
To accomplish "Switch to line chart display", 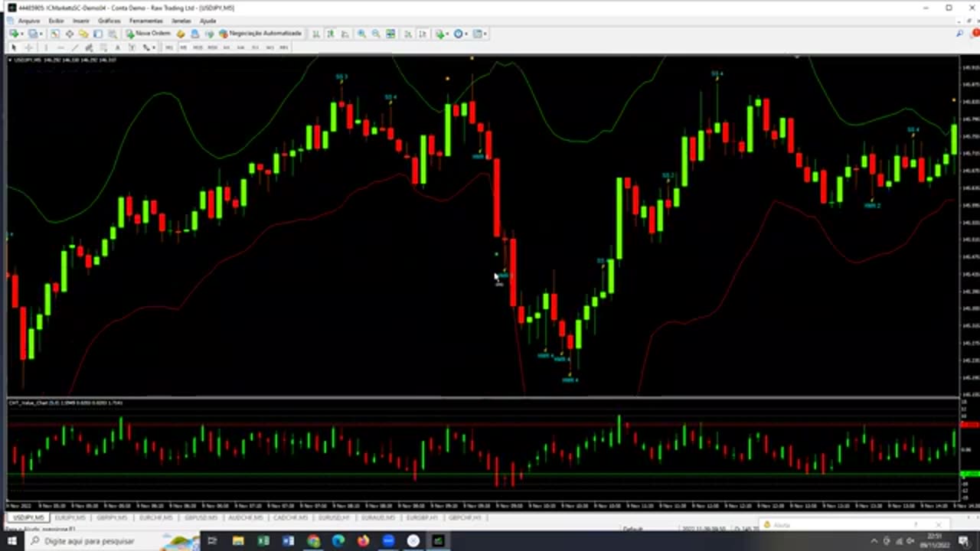I will pos(345,34).
